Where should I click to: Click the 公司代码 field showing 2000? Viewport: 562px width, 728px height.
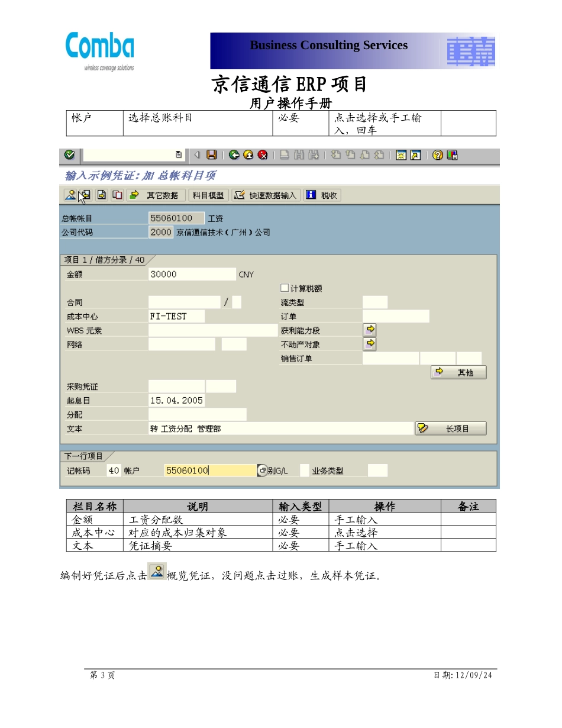tap(161, 232)
